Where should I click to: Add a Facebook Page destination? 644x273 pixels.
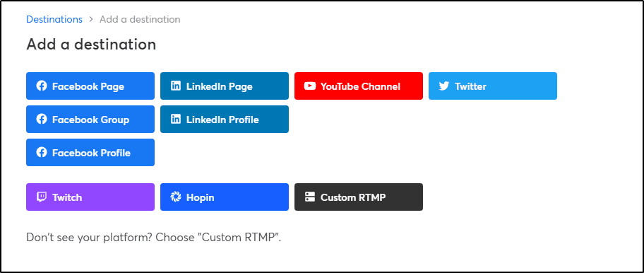90,86
